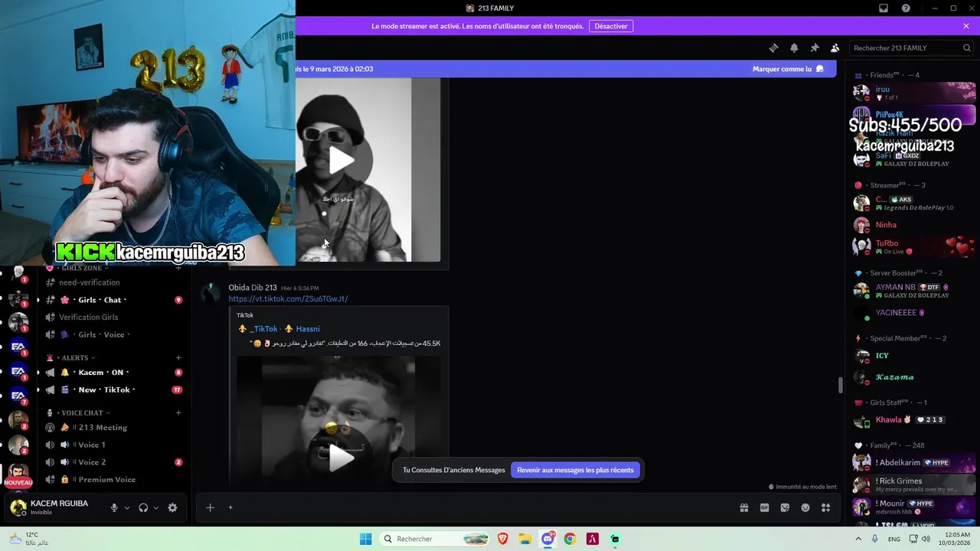The height and width of the screenshot is (551, 980).
Task: Click the server with NOUVEAU badge
Action: [x=18, y=474]
